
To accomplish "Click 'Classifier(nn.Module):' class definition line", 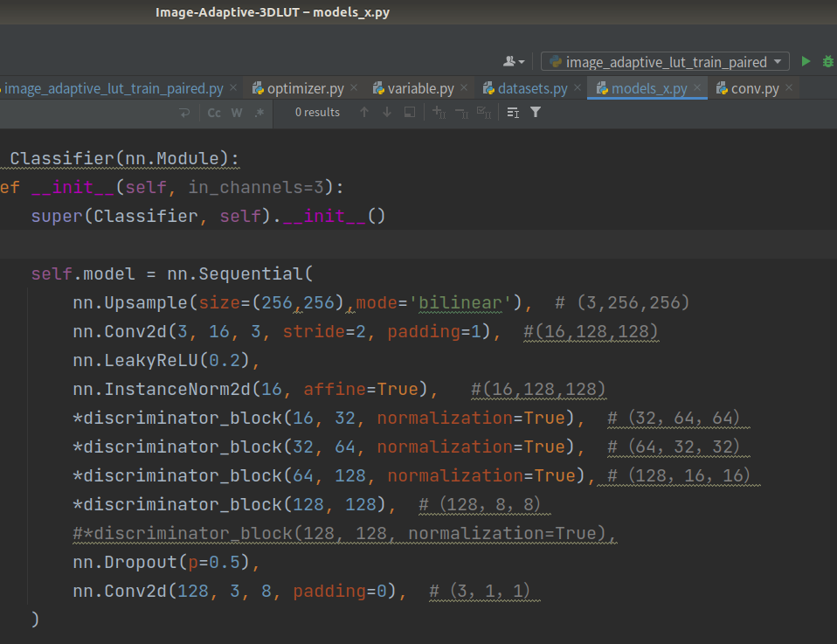I will (124, 159).
